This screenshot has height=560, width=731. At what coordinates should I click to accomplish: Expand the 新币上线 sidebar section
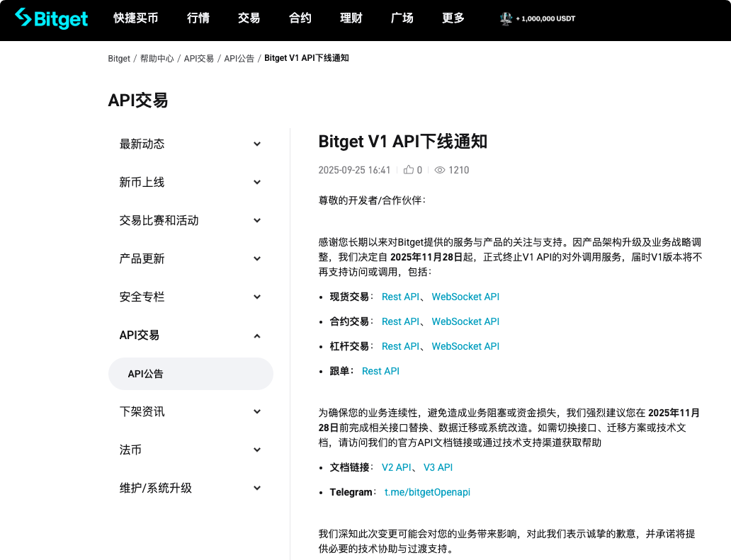[x=257, y=183]
